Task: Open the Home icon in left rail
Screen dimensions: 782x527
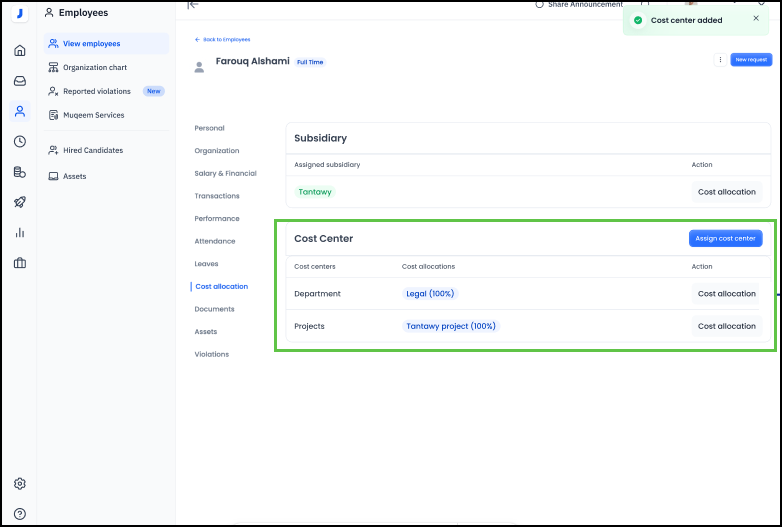Action: click(20, 51)
